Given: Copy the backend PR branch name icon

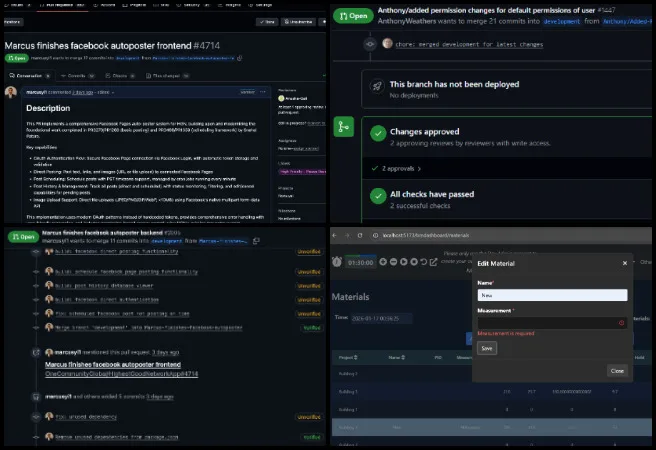Looking at the screenshot, I should pyautogui.click(x=256, y=240).
